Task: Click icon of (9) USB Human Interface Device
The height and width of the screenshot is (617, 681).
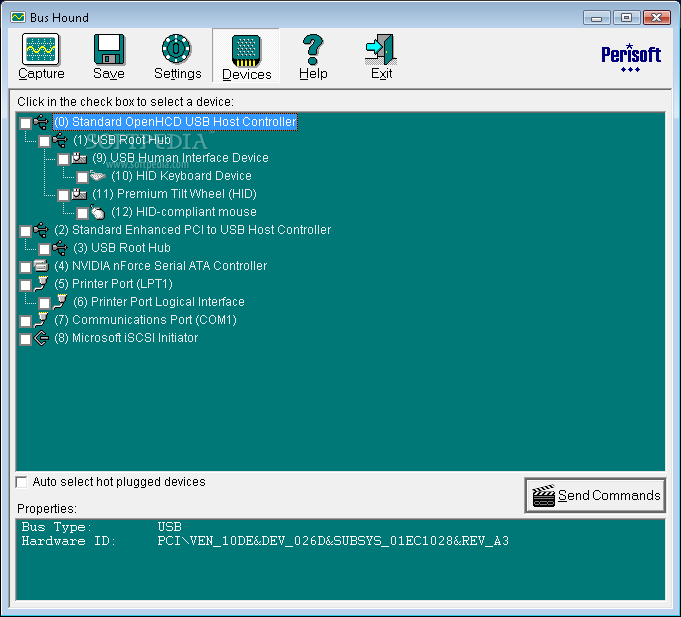Action: click(79, 158)
